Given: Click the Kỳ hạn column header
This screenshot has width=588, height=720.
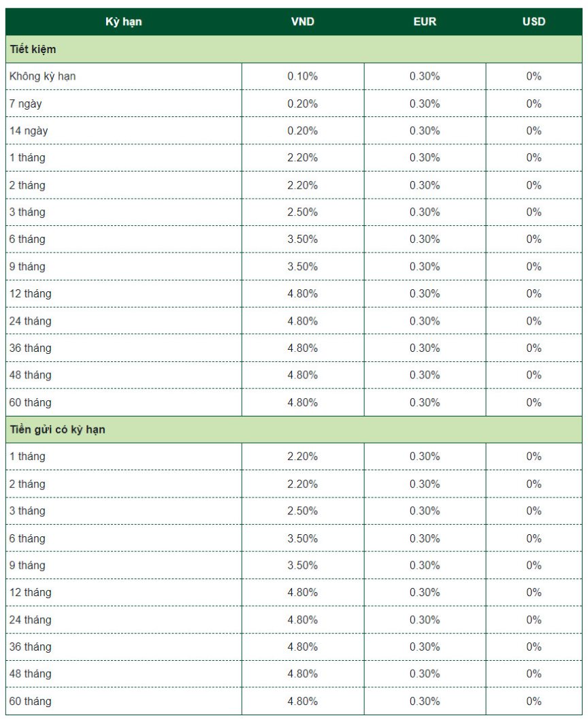Looking at the screenshot, I should [123, 22].
